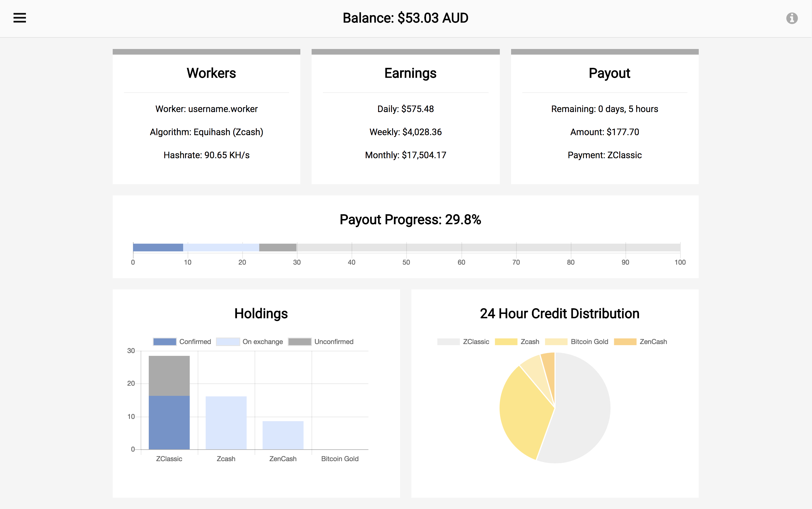Click the Algorithm: Equihash (Zcash) text
This screenshot has width=812, height=509.
[207, 132]
